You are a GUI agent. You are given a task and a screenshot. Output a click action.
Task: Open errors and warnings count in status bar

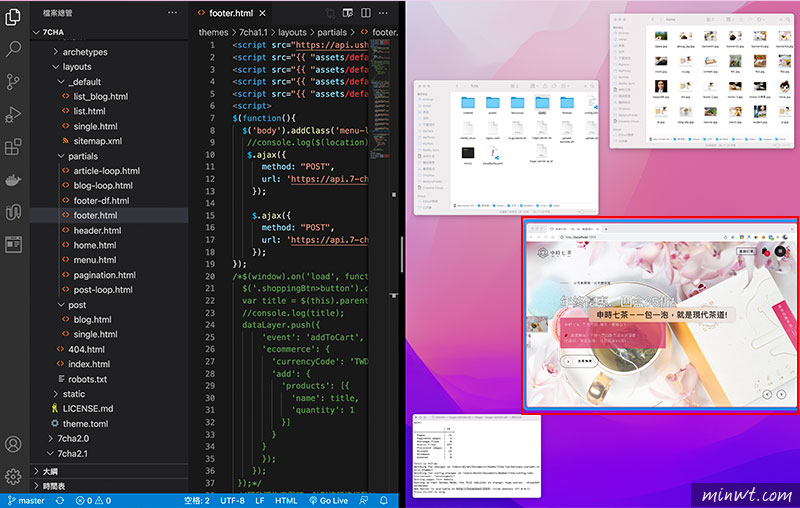(x=93, y=500)
